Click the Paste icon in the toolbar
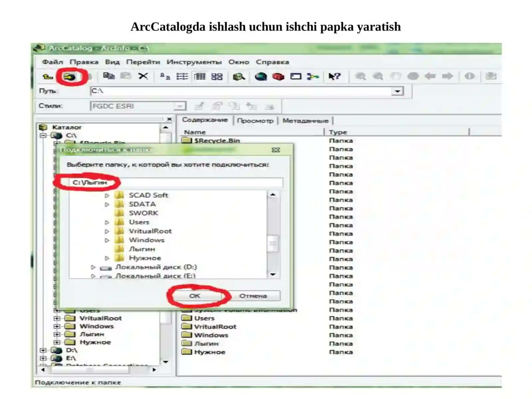Screen dimensions: 532x399 pos(126,76)
